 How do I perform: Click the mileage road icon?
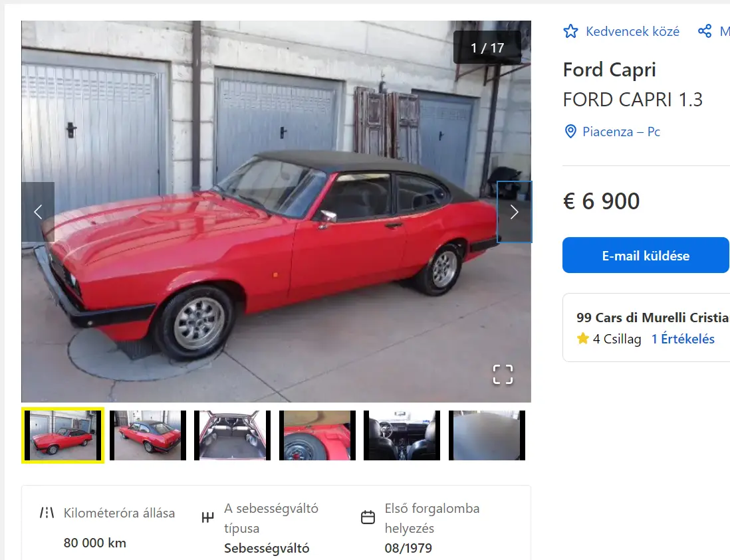click(x=47, y=513)
